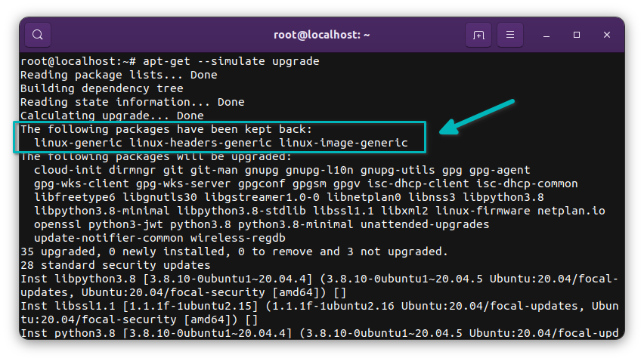Click the "28 standard security updates" line
Screen dimensions: 644x361
tap(115, 265)
